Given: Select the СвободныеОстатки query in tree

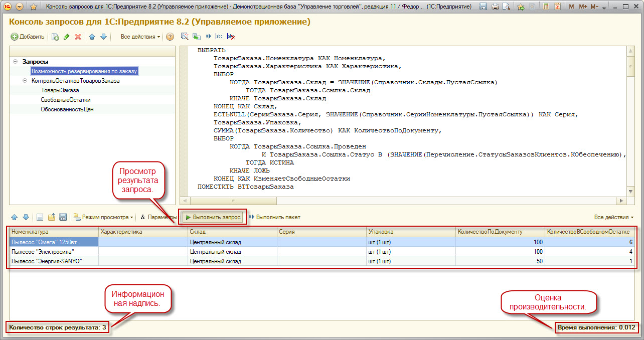Looking at the screenshot, I should [66, 100].
